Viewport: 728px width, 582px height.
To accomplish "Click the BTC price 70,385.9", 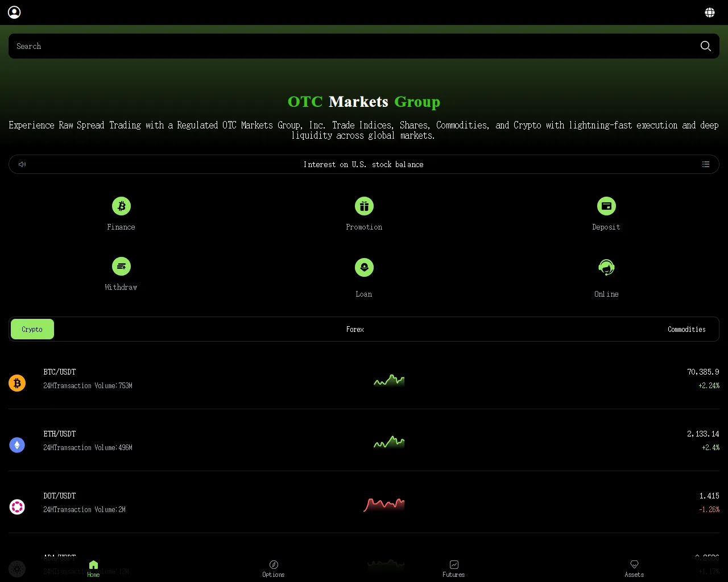I will tap(703, 372).
